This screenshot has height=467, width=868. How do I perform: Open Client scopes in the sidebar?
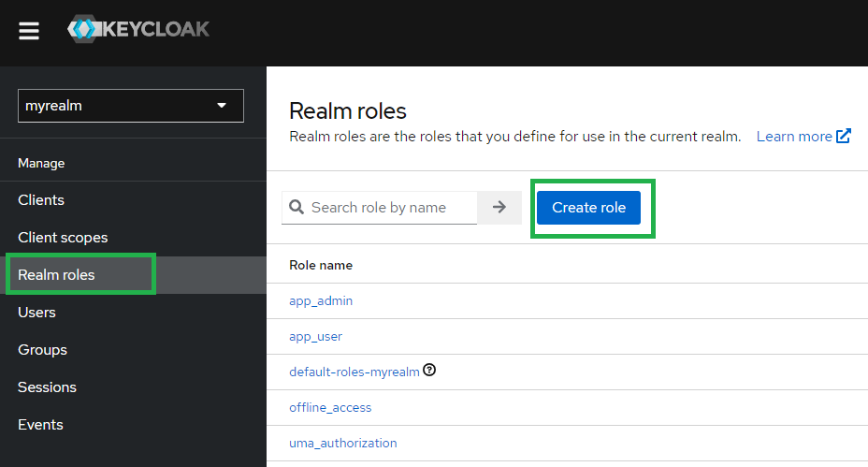coord(63,238)
